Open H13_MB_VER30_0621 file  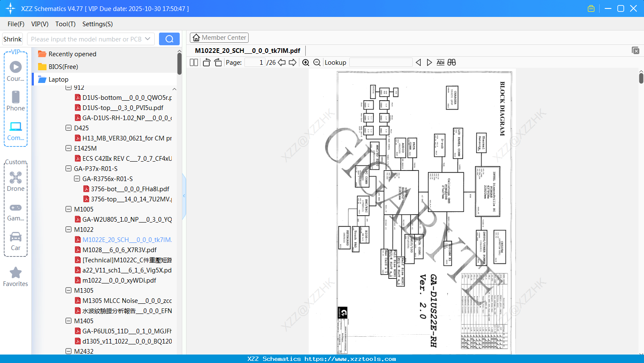click(x=123, y=138)
